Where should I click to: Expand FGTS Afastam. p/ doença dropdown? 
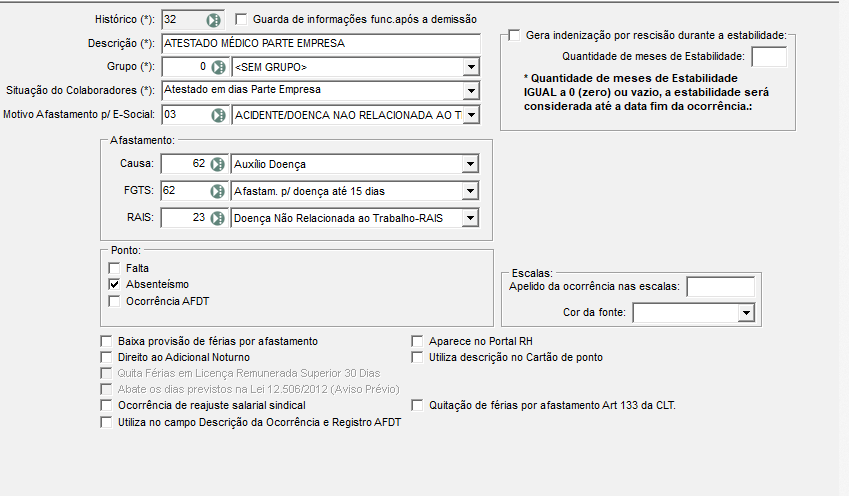[470, 191]
